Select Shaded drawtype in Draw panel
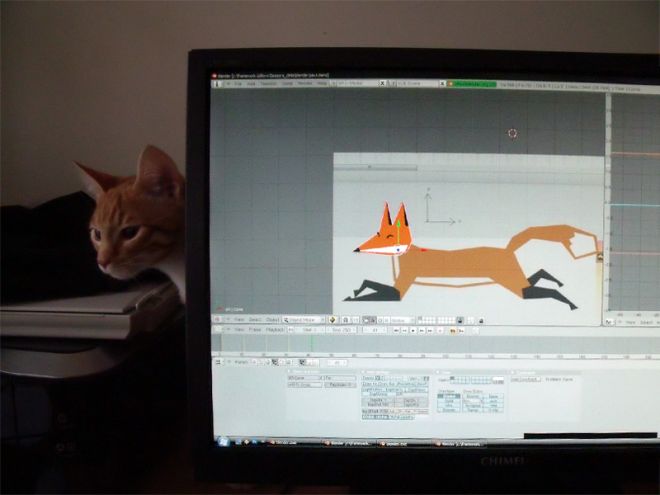 (449, 396)
